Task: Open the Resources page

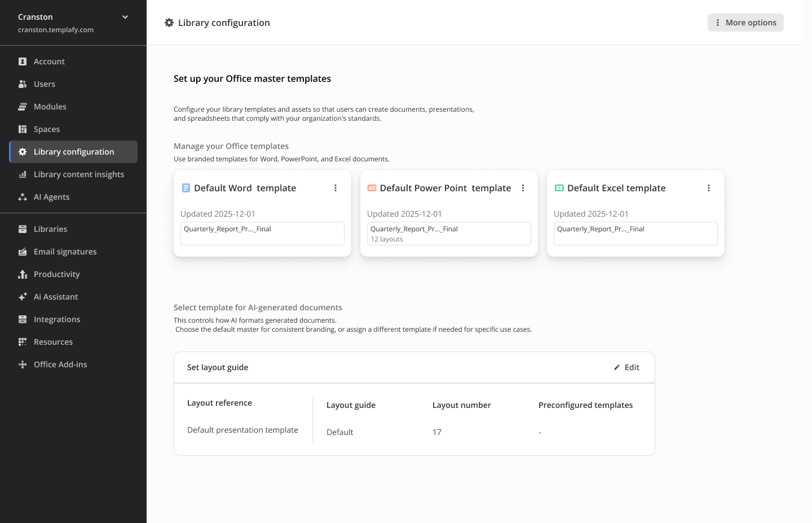Action: pyautogui.click(x=73, y=342)
